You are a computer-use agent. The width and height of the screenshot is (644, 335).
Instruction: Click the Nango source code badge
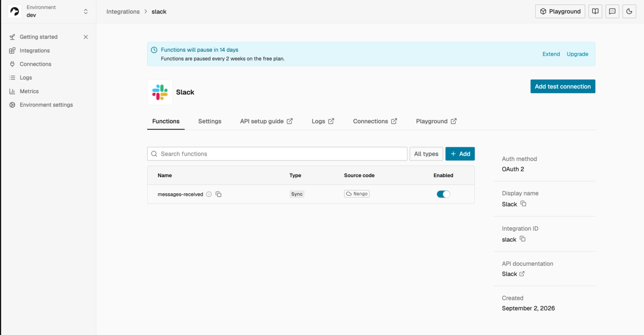[x=357, y=194]
